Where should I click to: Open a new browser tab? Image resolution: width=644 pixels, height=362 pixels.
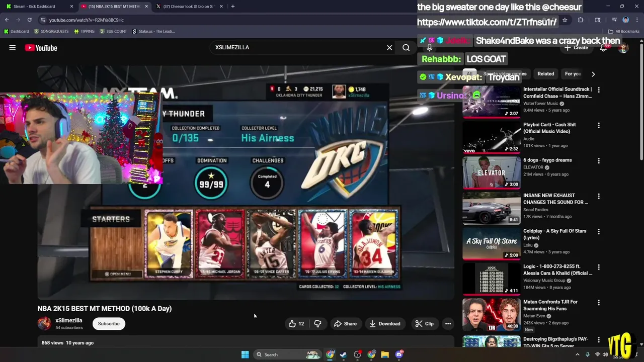(232, 7)
